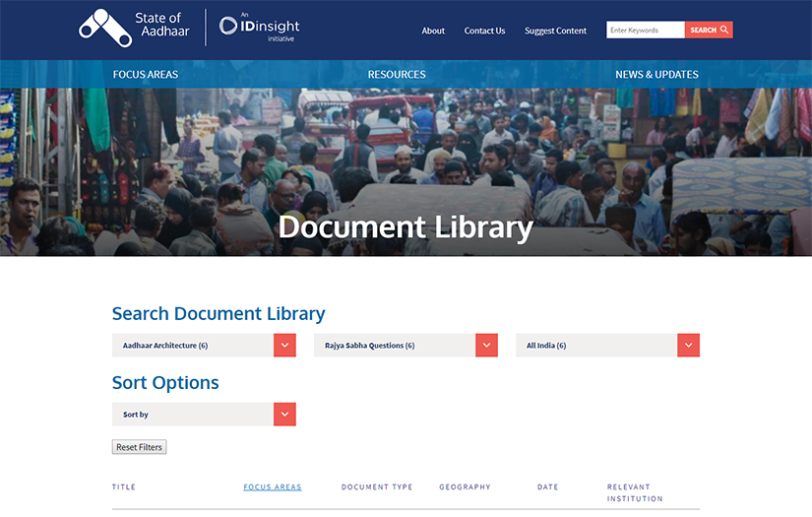Open the NEWS & UPDATES menu

(x=656, y=74)
